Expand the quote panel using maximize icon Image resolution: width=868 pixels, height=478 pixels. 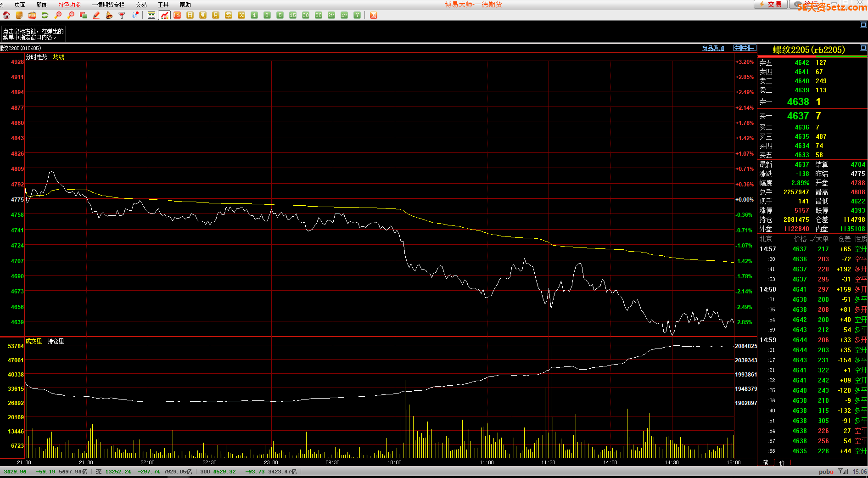(863, 48)
